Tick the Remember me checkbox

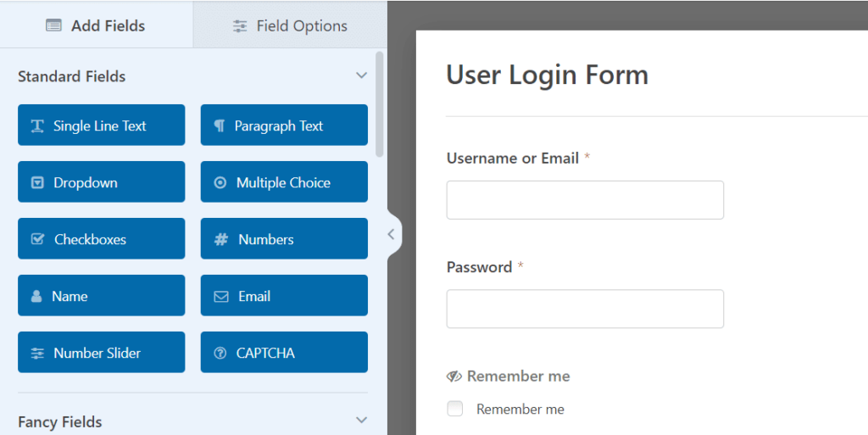click(455, 410)
